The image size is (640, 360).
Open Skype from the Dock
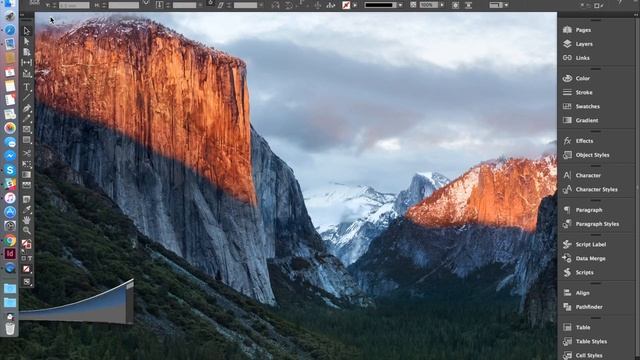[x=10, y=170]
